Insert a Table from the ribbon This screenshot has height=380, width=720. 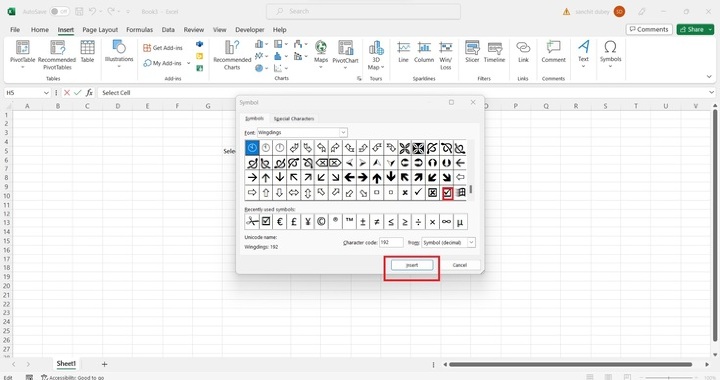coord(87,51)
